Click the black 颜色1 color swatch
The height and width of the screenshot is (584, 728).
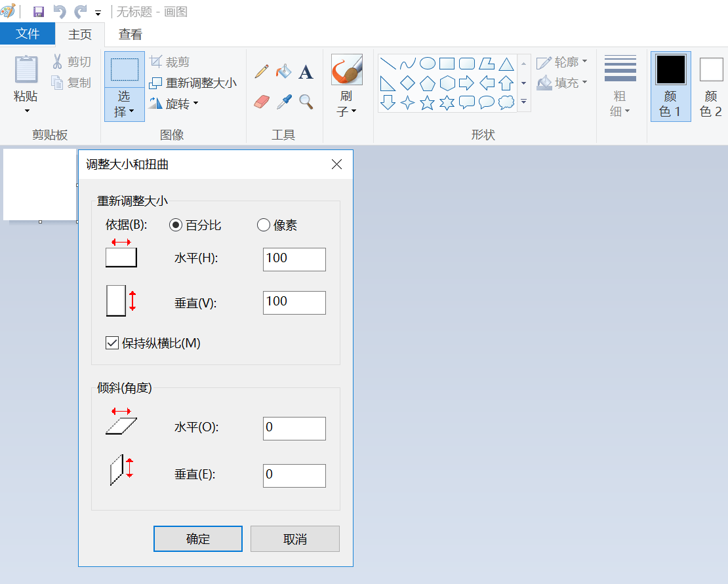coord(670,68)
